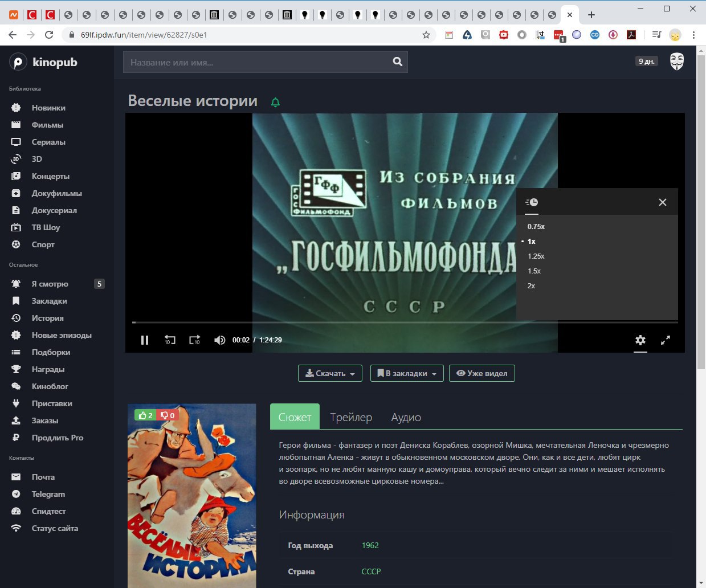
Task: Open Киноблог section
Action: point(50,386)
